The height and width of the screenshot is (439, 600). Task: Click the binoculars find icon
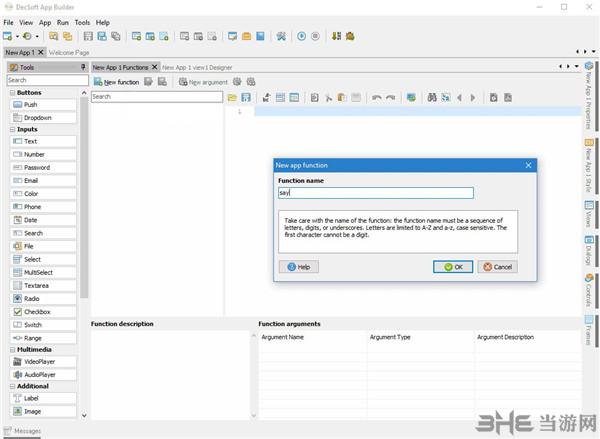[x=432, y=97]
